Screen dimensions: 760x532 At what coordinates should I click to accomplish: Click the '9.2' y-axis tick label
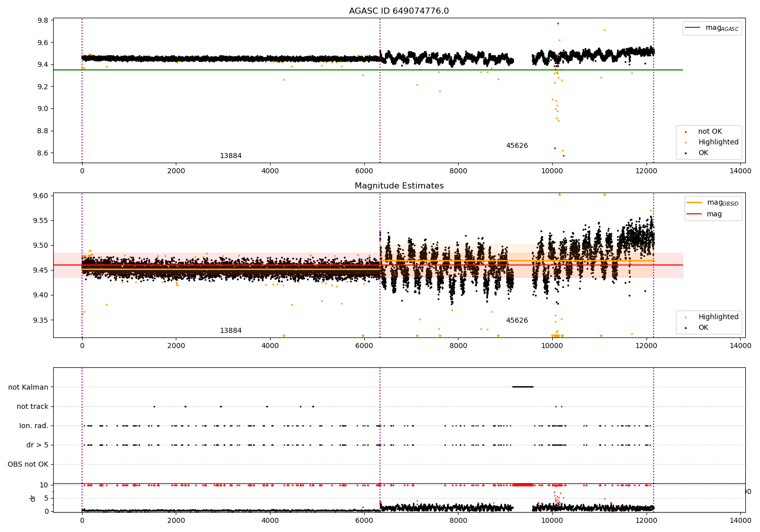tap(43, 87)
